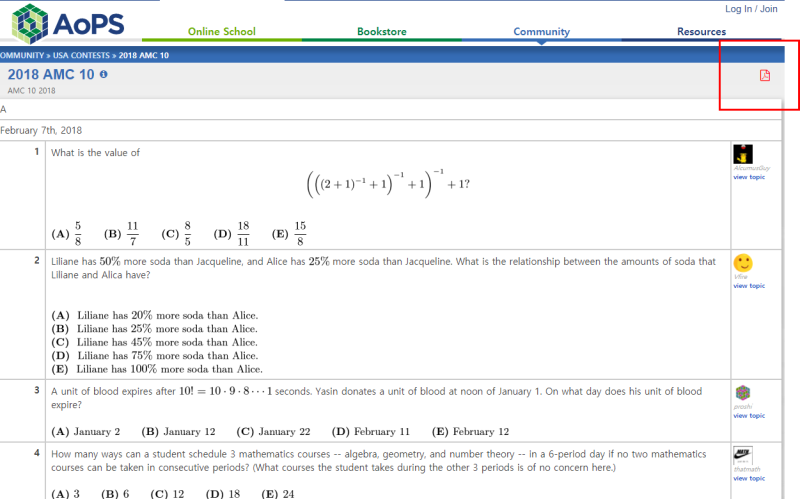Screen dimensions: 800x499
Task: Open the AoPS logo home link
Action: (68, 23)
